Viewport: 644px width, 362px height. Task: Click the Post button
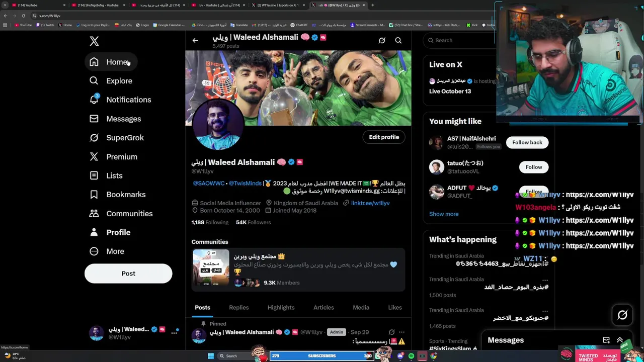(x=128, y=274)
